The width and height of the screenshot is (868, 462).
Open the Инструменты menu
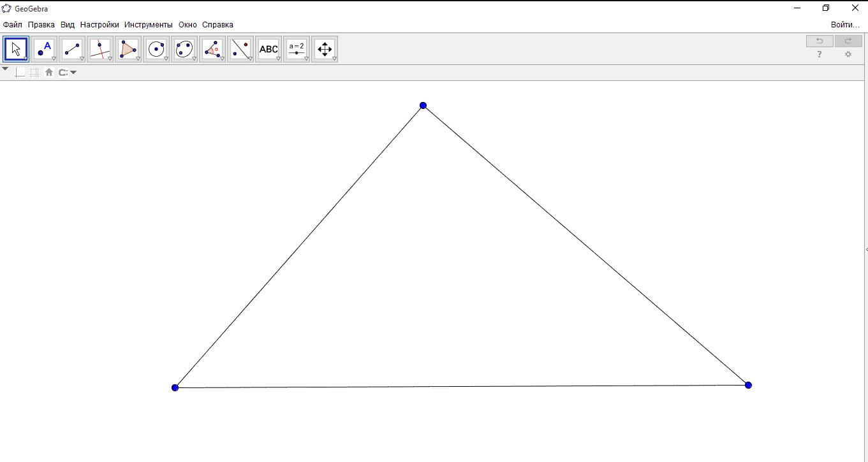(149, 25)
